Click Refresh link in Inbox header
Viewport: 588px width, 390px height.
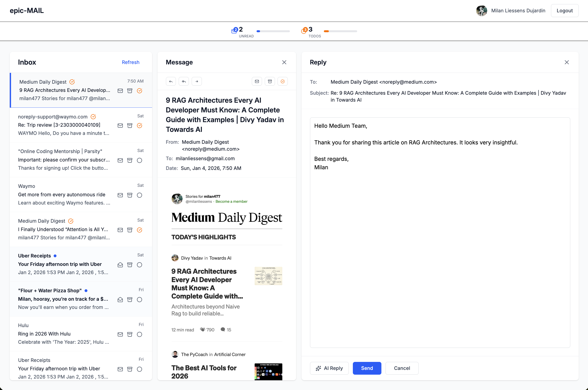click(130, 62)
